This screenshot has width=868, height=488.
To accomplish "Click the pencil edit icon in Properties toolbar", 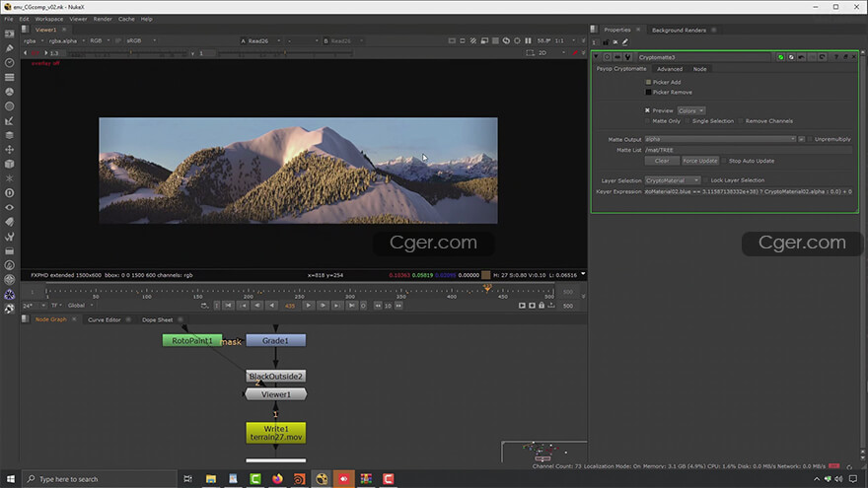I will coord(625,41).
